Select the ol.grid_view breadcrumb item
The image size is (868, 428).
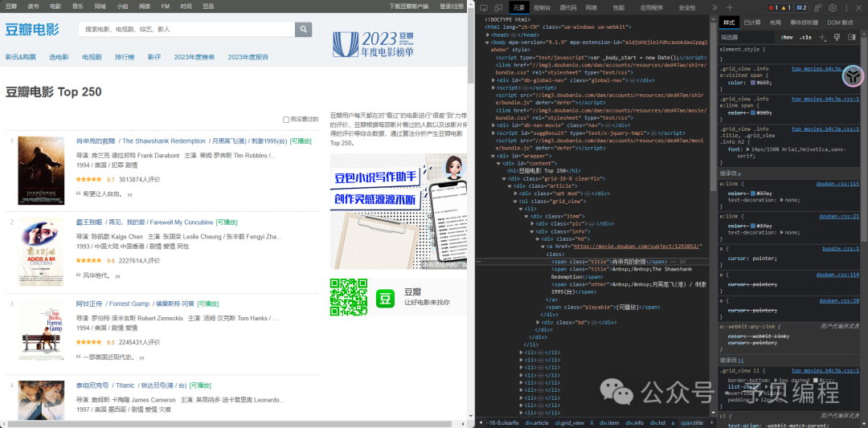point(570,422)
